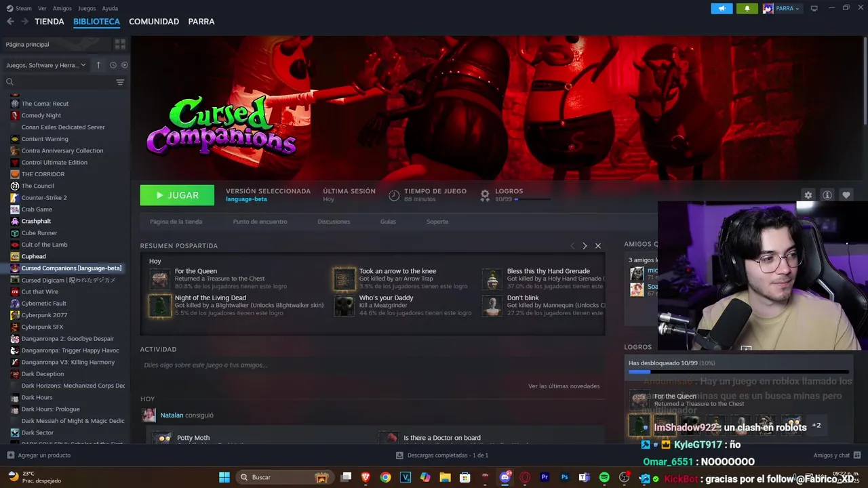This screenshot has height=488, width=868.
Task: Open the Ver menu
Action: 42,8
